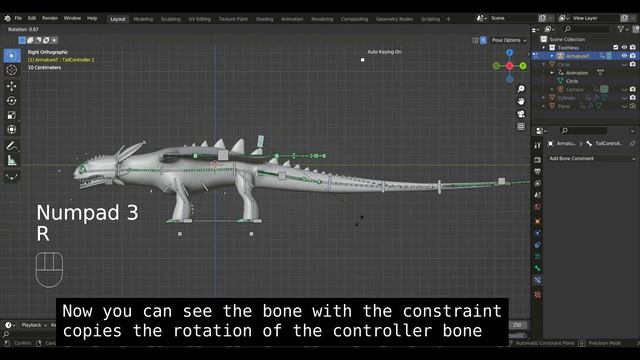Open the Scene properties tab
Viewport: 640px width, 360px height.
click(x=538, y=195)
